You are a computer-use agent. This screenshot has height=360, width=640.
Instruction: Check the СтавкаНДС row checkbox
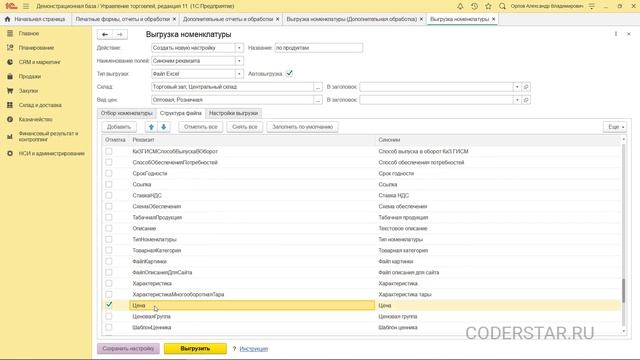pyautogui.click(x=109, y=195)
